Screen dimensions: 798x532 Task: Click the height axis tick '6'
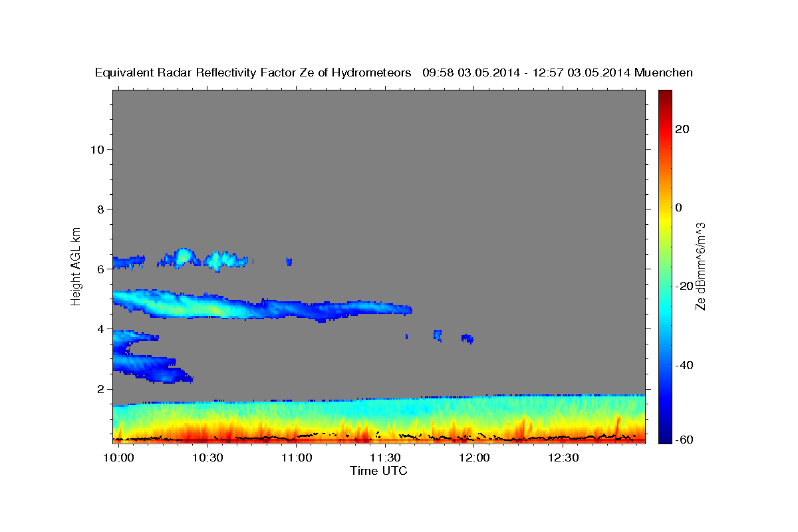tap(100, 269)
